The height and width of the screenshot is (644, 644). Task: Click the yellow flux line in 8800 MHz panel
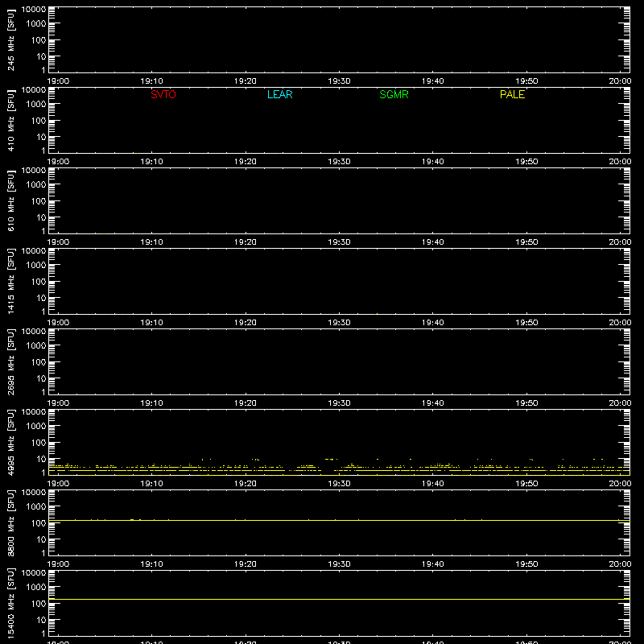tap(339, 520)
